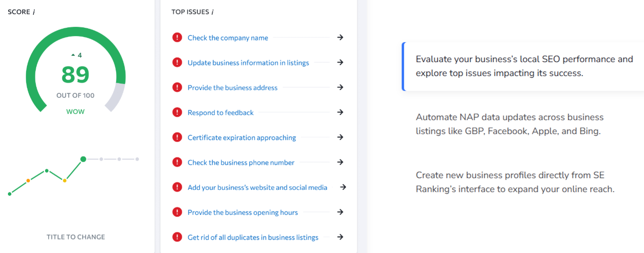Click arrow beside Check the business phone number
Viewport: 644px width, 253px height.
point(340,162)
